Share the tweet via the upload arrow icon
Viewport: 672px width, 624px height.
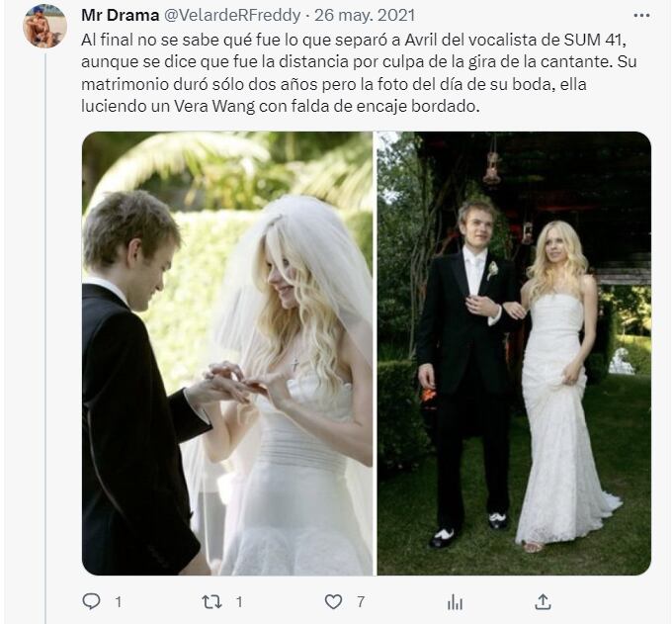(543, 600)
